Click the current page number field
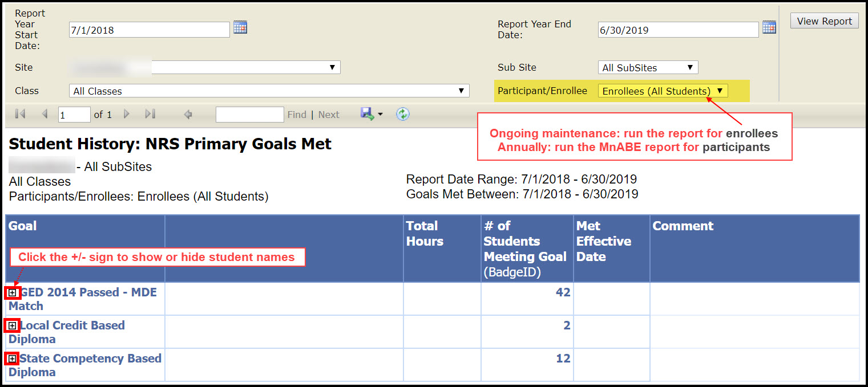 (74, 115)
